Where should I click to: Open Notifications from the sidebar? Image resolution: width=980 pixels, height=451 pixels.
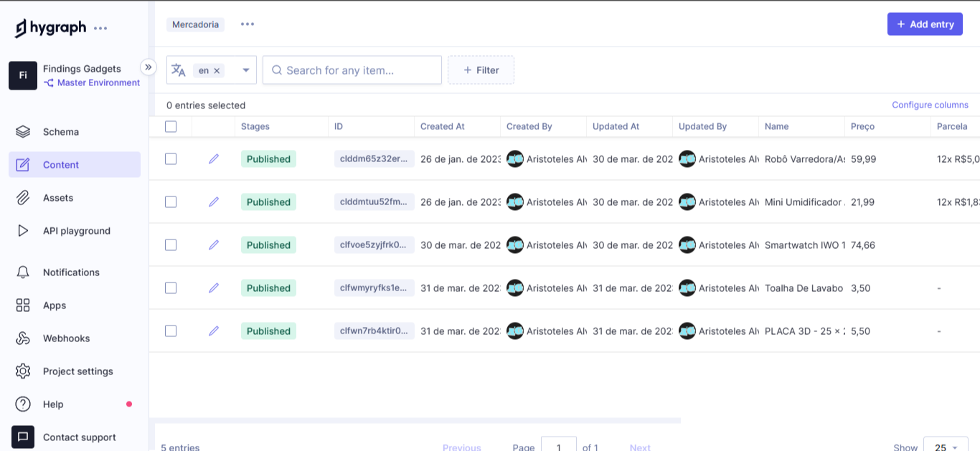[70, 272]
